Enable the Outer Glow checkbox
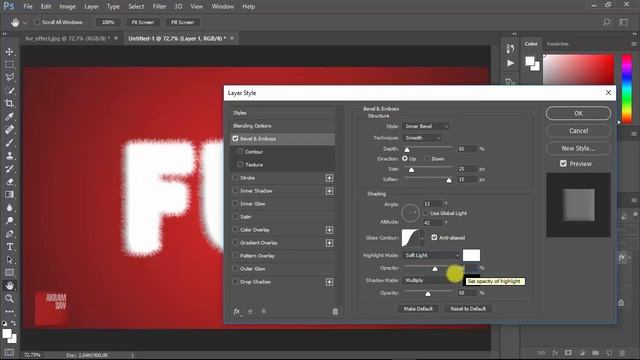This screenshot has height=360, width=640. [x=235, y=269]
